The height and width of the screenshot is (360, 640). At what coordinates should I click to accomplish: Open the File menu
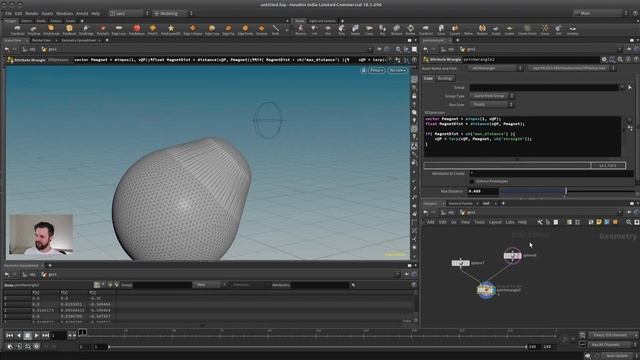8,13
